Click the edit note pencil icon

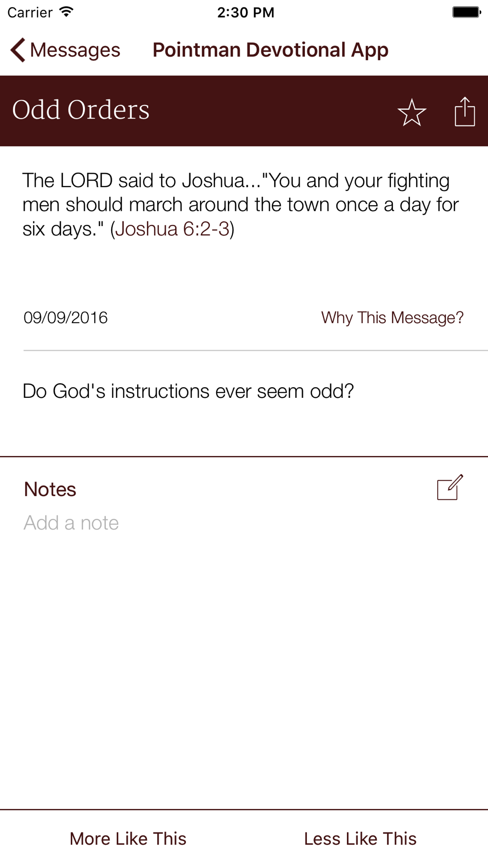450,487
